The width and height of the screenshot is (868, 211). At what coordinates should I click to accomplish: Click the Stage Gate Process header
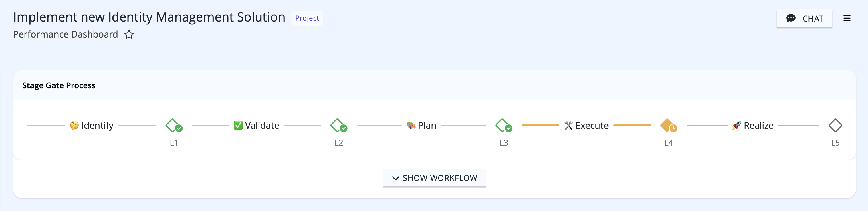click(59, 85)
